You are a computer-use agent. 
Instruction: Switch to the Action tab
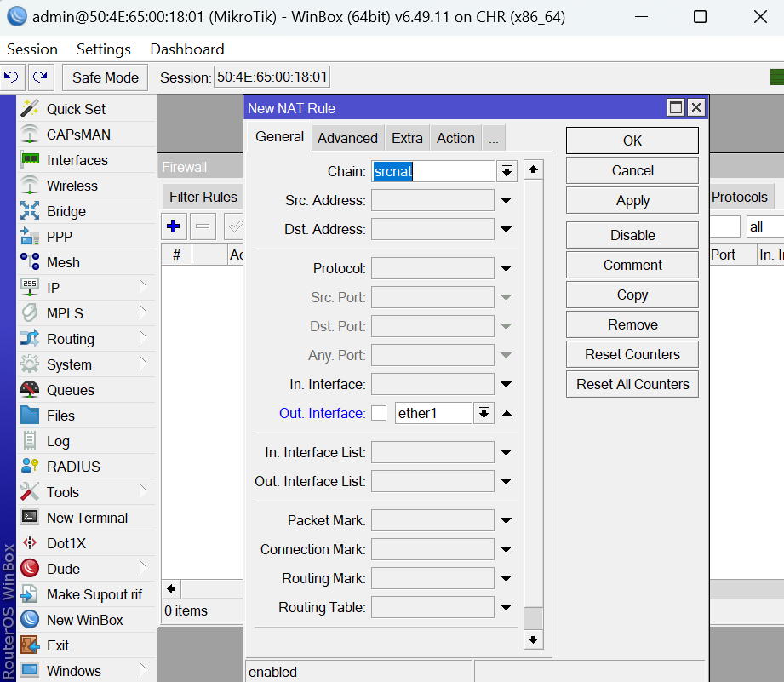pos(455,138)
